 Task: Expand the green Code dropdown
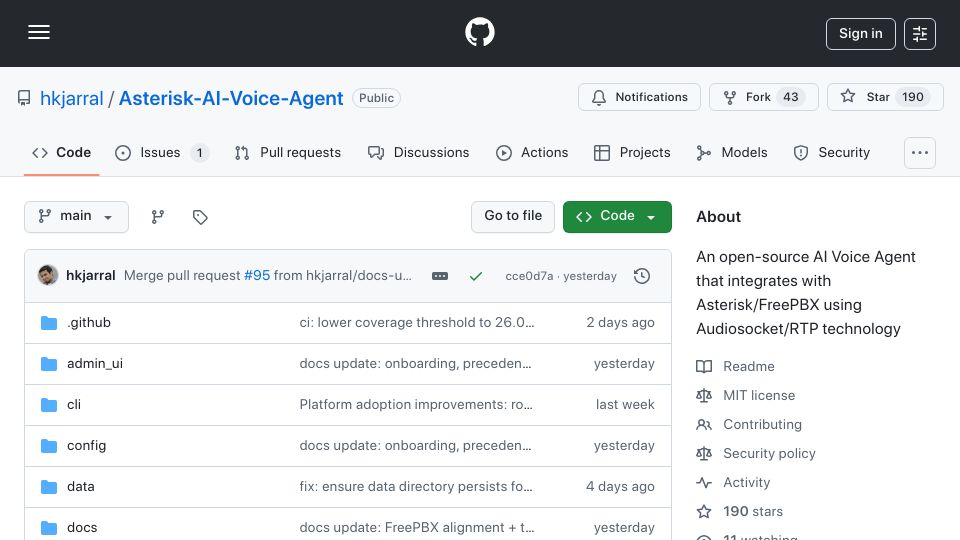click(617, 217)
